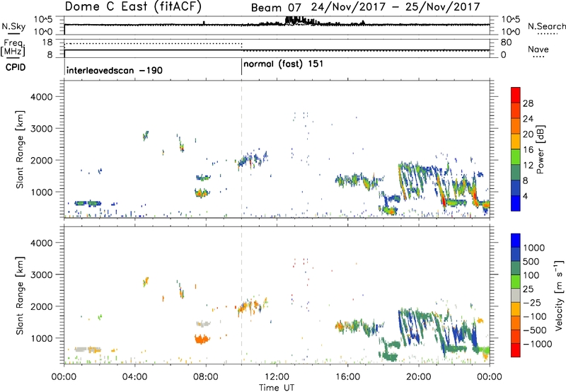Click the '80' tick on Nave axis

tap(506, 42)
